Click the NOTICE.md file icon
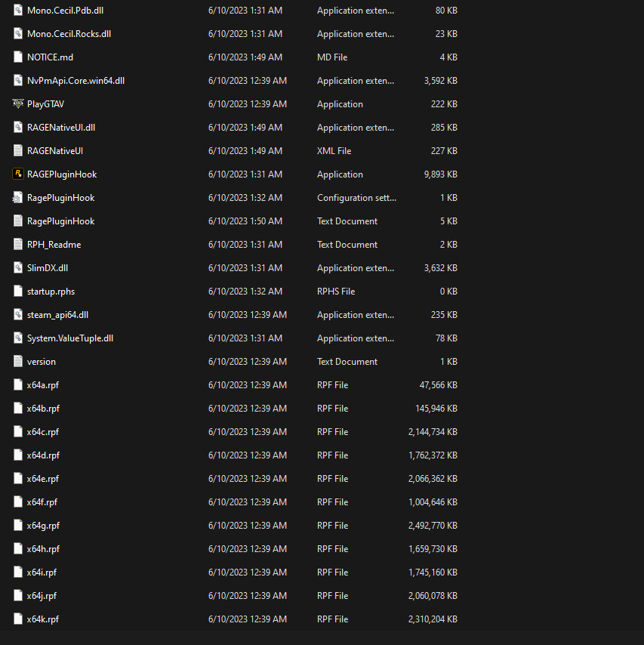The height and width of the screenshot is (645, 644). point(17,57)
